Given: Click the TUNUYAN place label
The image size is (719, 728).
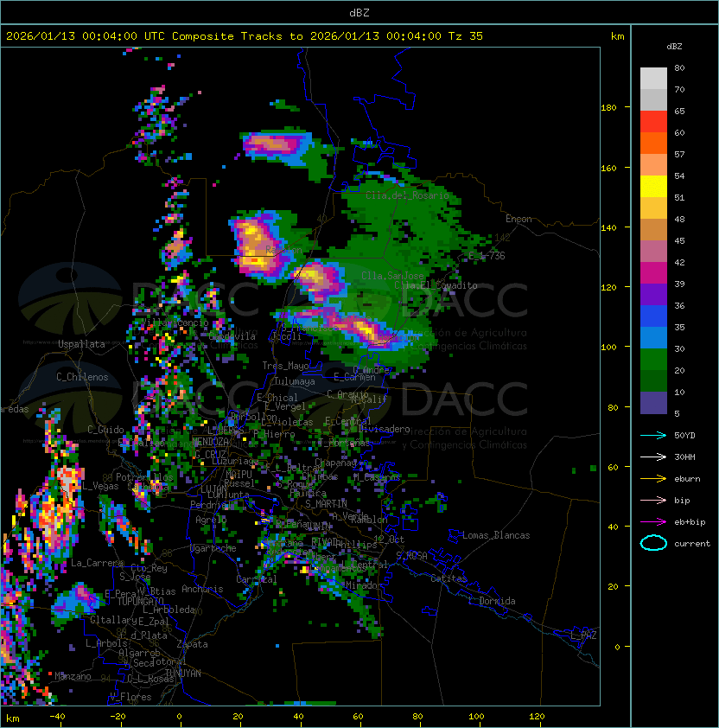Looking at the screenshot, I should (183, 673).
